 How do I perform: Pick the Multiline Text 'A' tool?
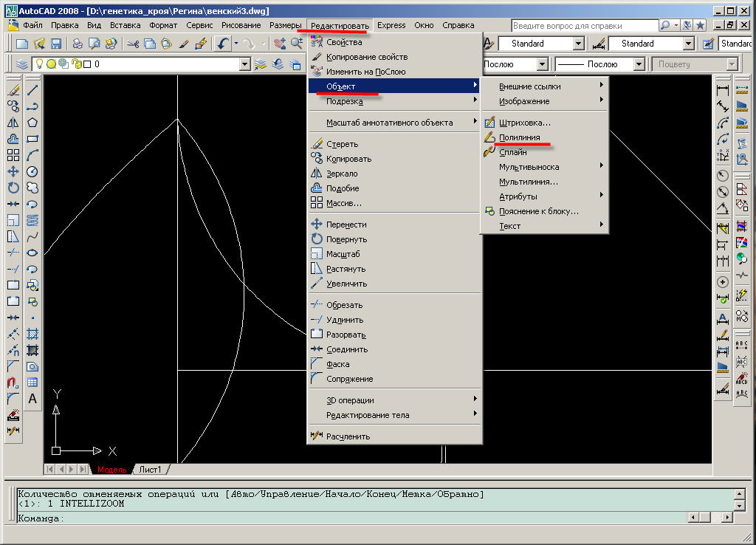click(x=32, y=399)
